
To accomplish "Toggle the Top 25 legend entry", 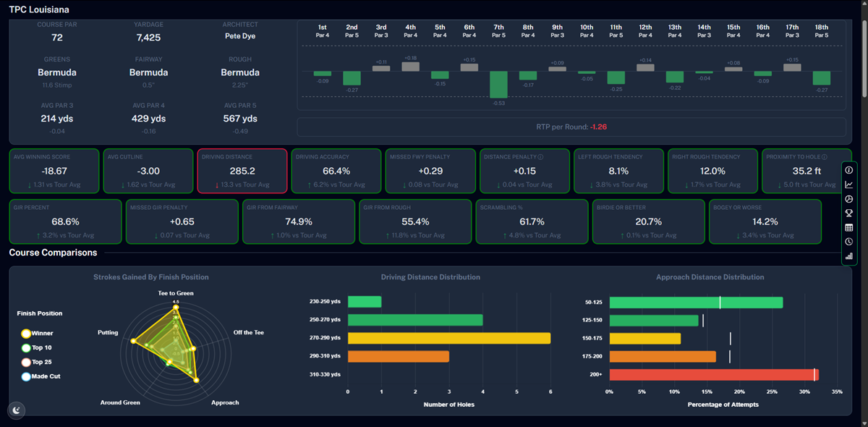I will pos(26,362).
